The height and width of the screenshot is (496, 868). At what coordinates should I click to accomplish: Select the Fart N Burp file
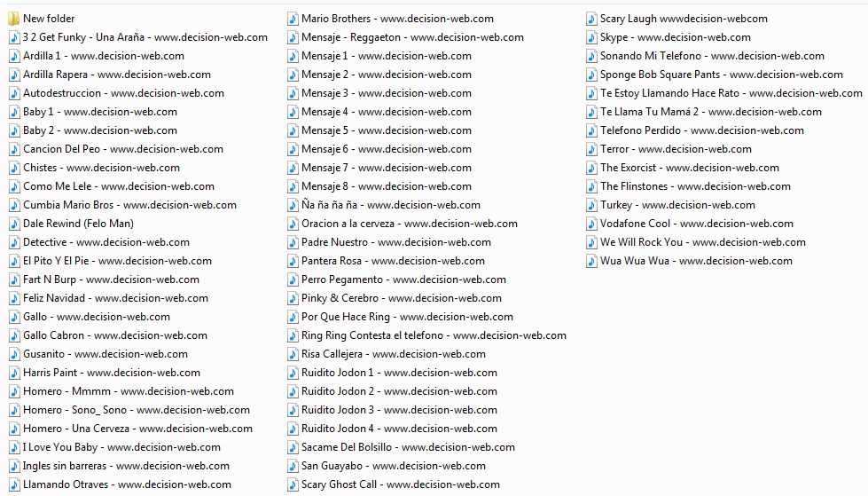pyautogui.click(x=111, y=279)
